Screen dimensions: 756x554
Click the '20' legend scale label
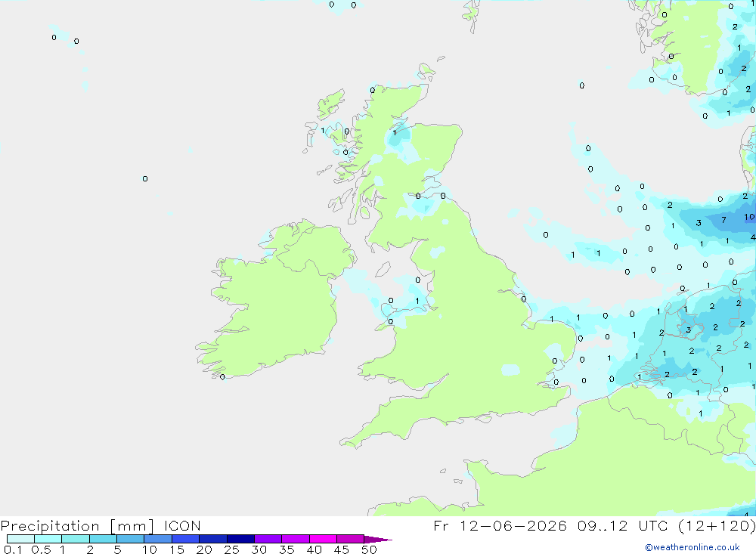(204, 549)
